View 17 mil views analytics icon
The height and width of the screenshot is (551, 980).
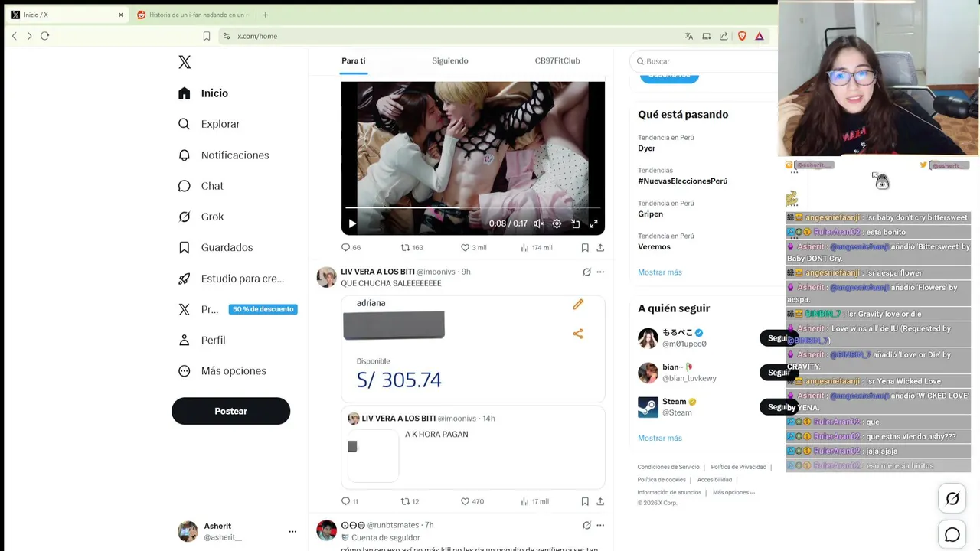tap(525, 501)
